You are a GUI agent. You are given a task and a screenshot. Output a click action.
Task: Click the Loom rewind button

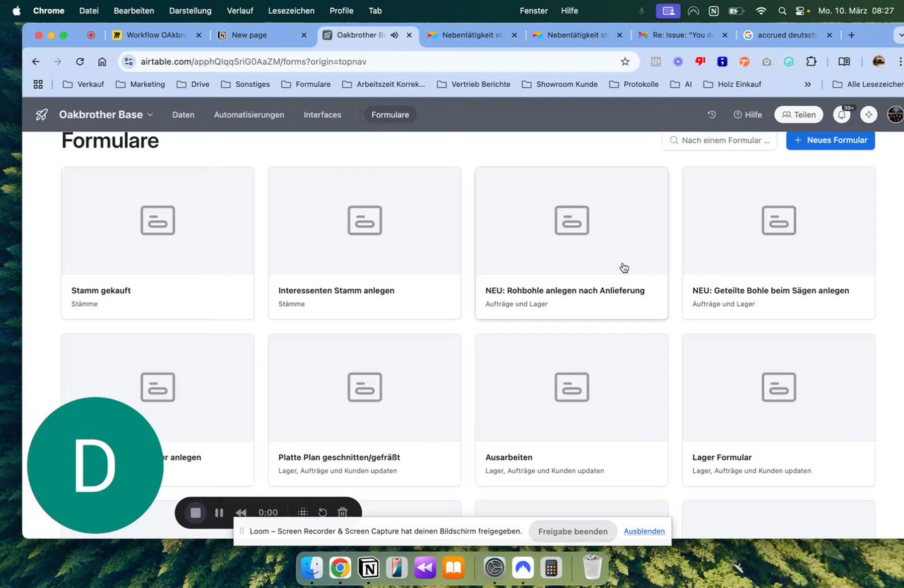pyautogui.click(x=241, y=512)
